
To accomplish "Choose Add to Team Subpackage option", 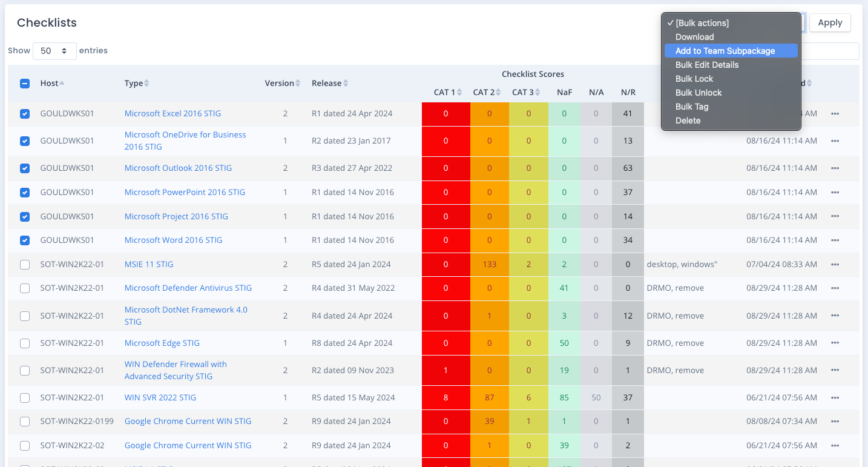I will point(731,51).
